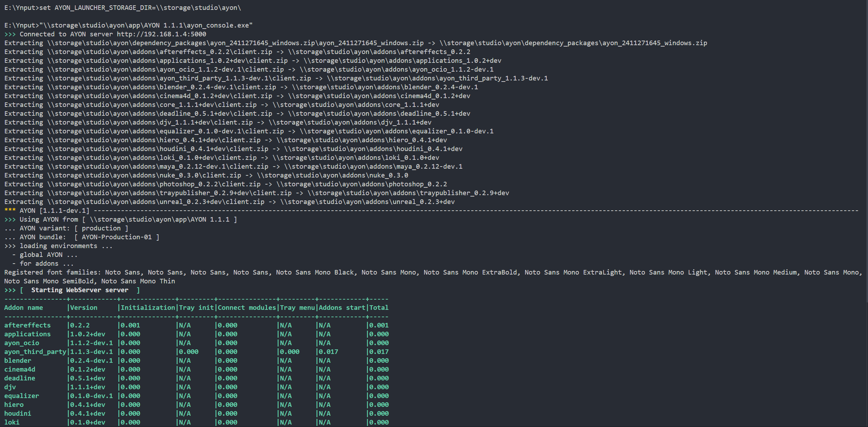Click Initialization value 0.001 in aftereffects row
Image resolution: width=868 pixels, height=427 pixels.
click(130, 325)
